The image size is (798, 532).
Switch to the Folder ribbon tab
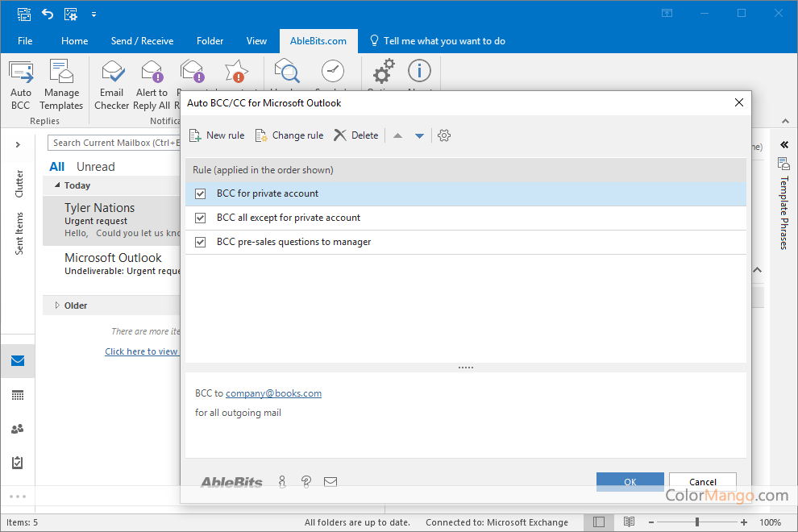(210, 41)
